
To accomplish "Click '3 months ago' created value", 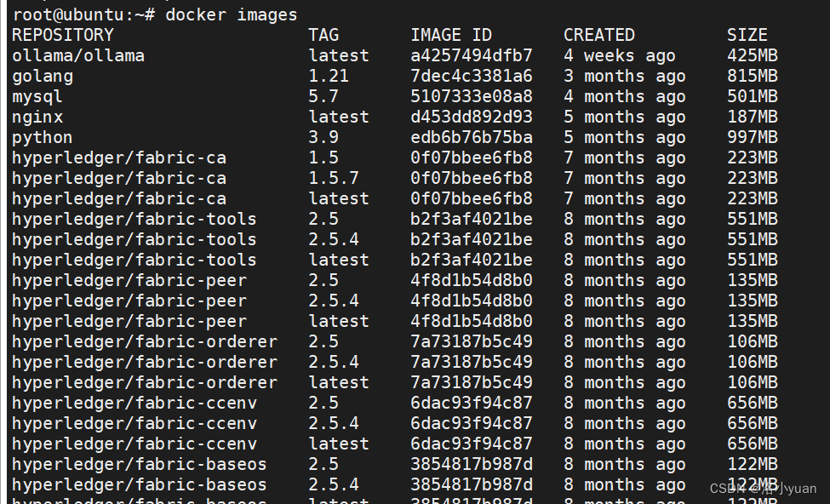I will 625,77.
